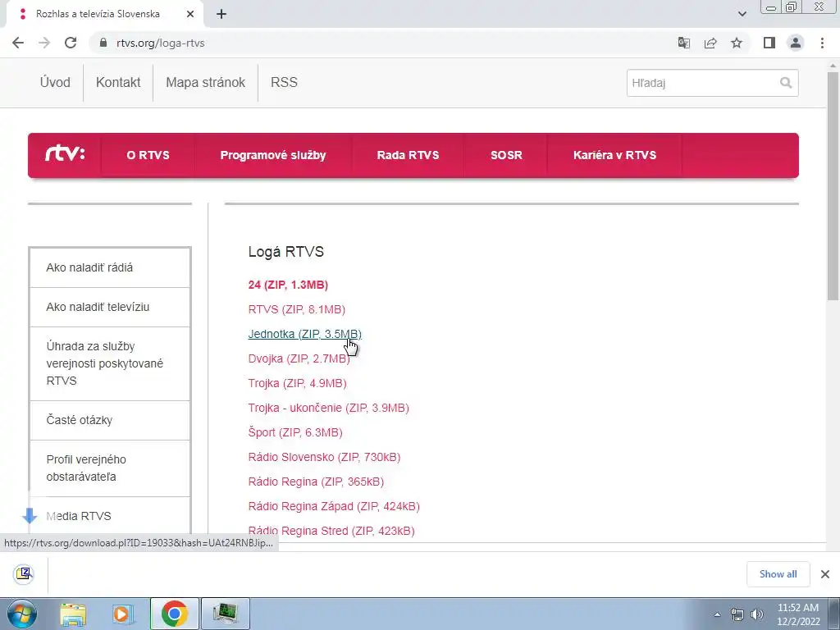Download Jednotka (ZIP, 3.5MB) logo
This screenshot has width=840, height=630.
pyautogui.click(x=304, y=334)
